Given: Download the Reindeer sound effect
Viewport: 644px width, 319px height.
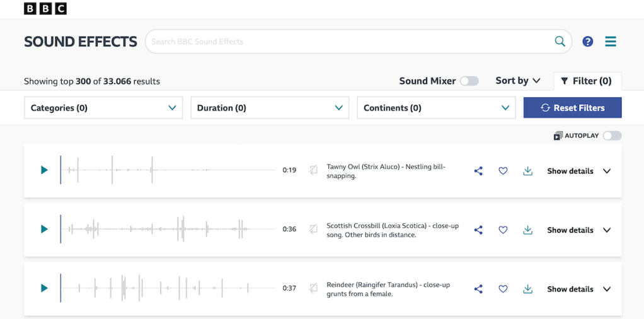Looking at the screenshot, I should coord(528,289).
